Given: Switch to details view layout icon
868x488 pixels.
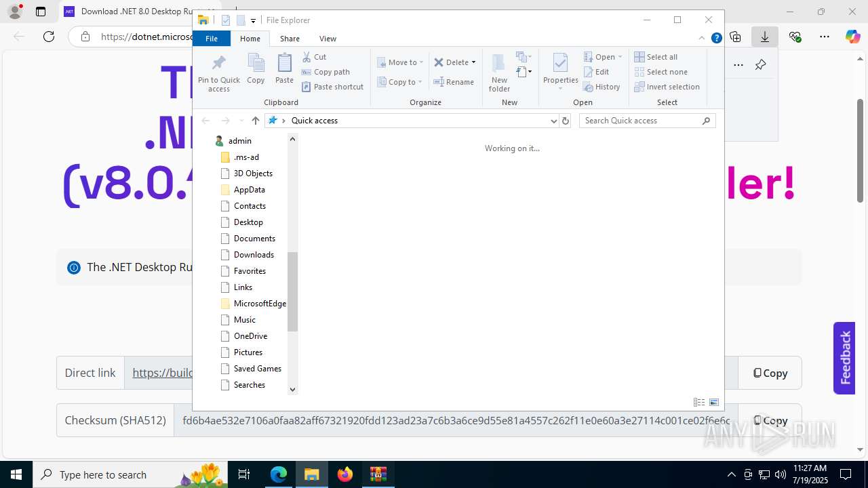Looking at the screenshot, I should click(699, 403).
